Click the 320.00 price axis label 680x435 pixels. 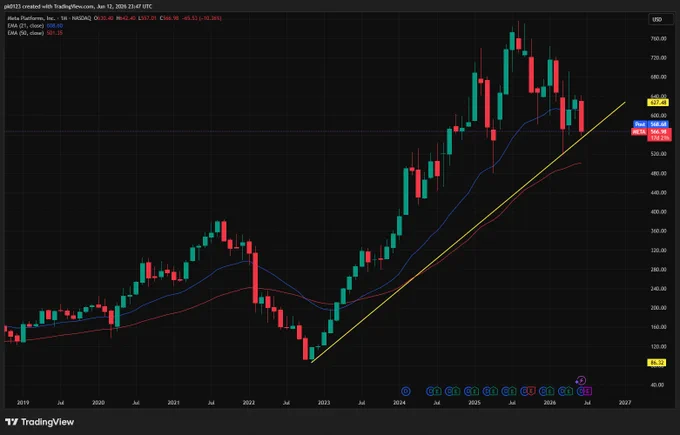pos(658,250)
